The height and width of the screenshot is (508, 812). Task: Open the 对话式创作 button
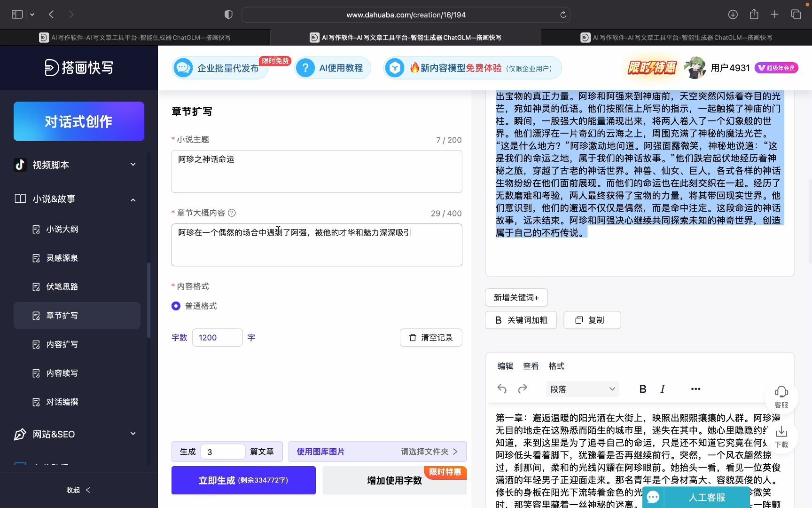tap(79, 121)
